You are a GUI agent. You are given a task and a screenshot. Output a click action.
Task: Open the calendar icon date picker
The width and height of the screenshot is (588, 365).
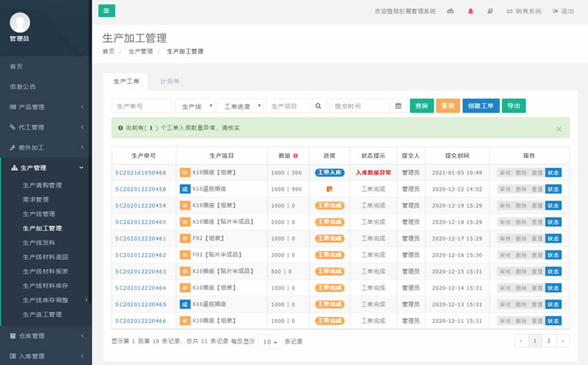[398, 106]
